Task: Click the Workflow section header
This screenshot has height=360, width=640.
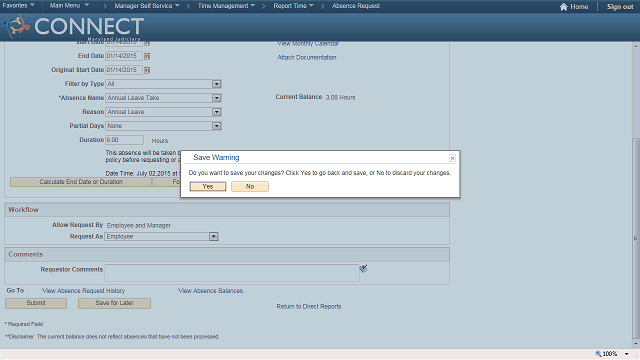Action: pyautogui.click(x=227, y=210)
